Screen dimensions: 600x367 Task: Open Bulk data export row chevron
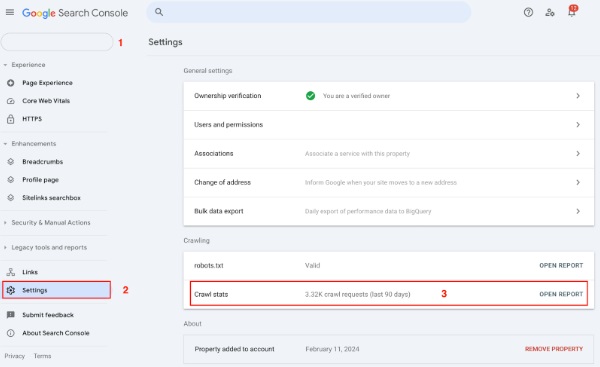click(x=578, y=211)
